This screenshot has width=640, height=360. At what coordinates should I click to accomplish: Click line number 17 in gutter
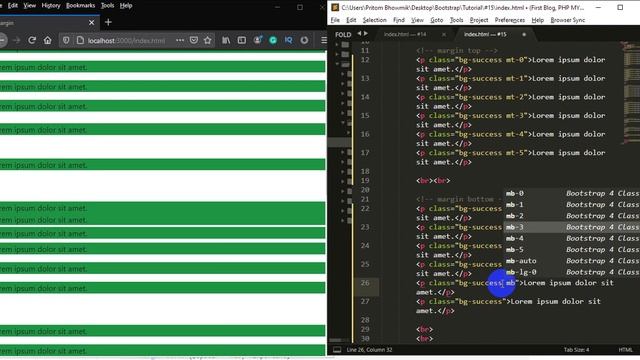click(x=365, y=153)
